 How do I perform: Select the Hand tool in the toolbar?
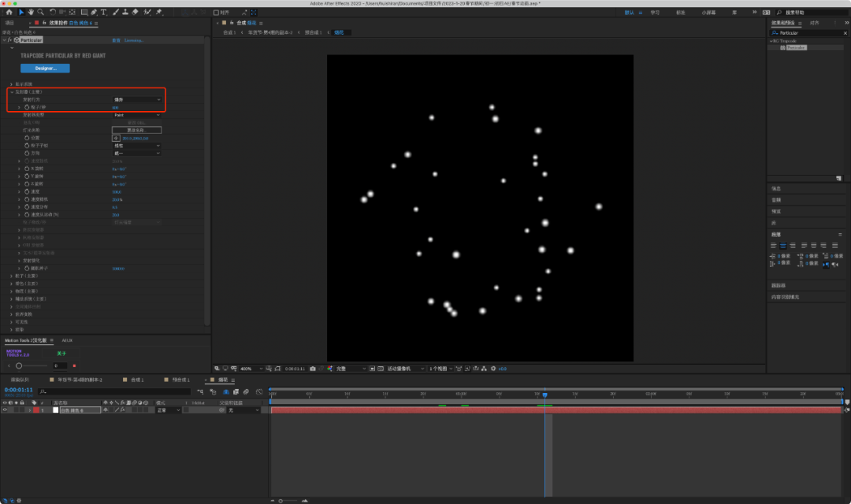point(31,13)
